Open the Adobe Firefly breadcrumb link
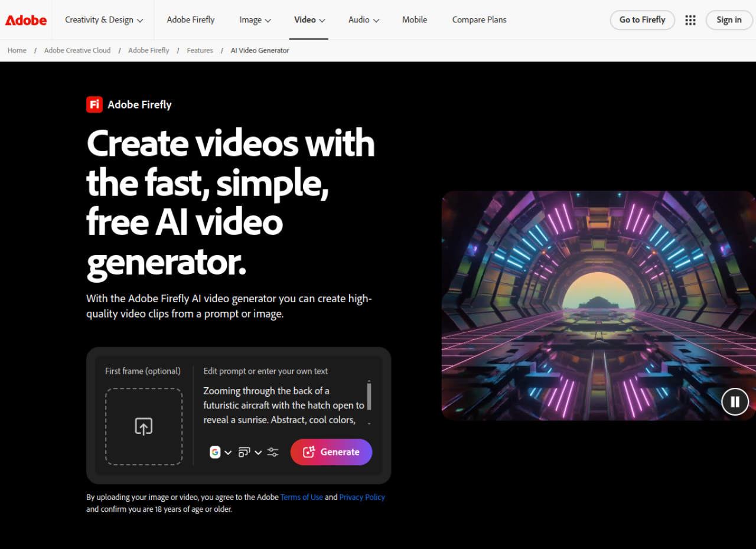 click(149, 51)
